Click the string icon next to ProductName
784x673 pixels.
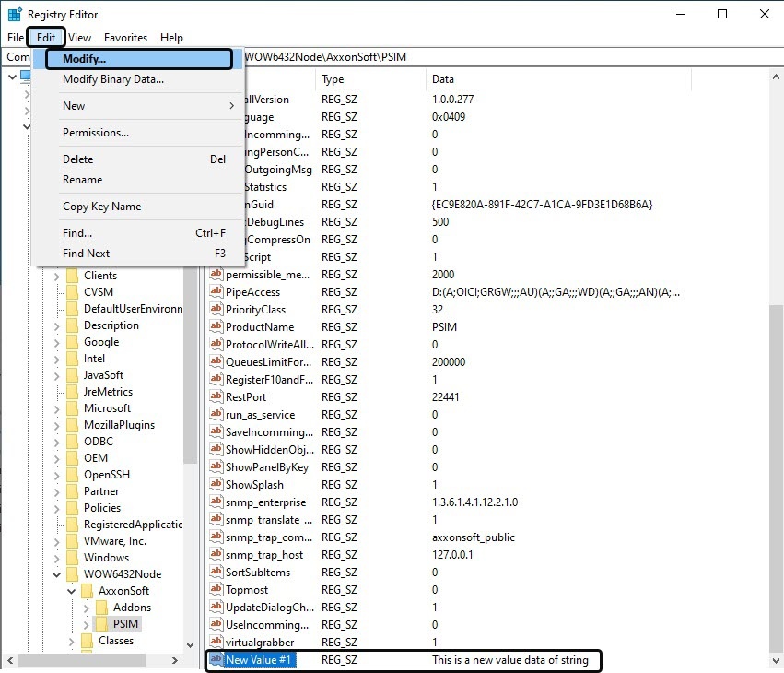(x=216, y=327)
